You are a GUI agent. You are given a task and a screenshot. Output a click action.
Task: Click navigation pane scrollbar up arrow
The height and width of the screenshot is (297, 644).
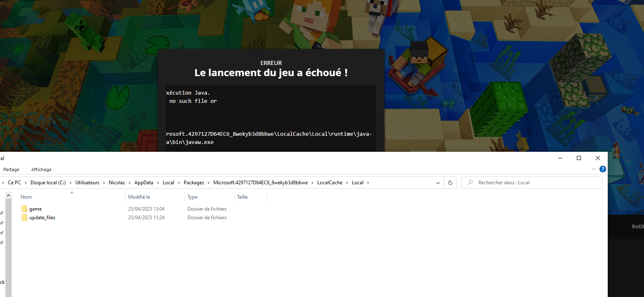click(9, 196)
